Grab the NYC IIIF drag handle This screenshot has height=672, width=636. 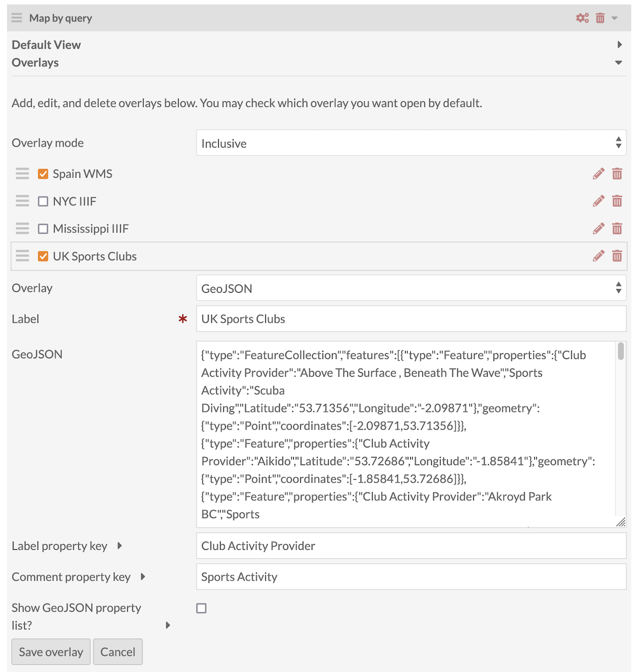(x=22, y=201)
